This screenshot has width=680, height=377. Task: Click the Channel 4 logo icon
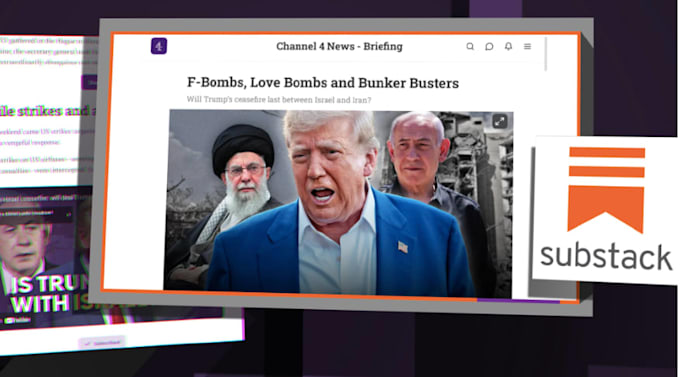[x=159, y=46]
